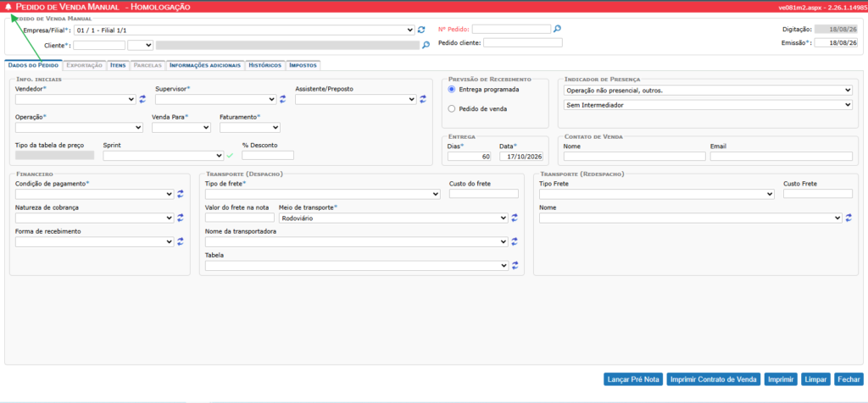This screenshot has width=868, height=403.
Task: Open Forma de recebimento dropdown
Action: pos(95,241)
